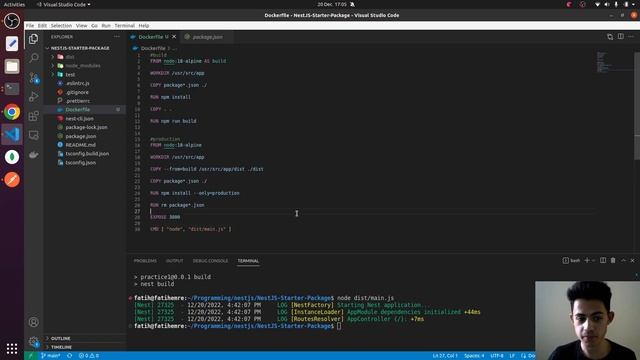Click UTF-8 encoding in status bar

point(497,356)
